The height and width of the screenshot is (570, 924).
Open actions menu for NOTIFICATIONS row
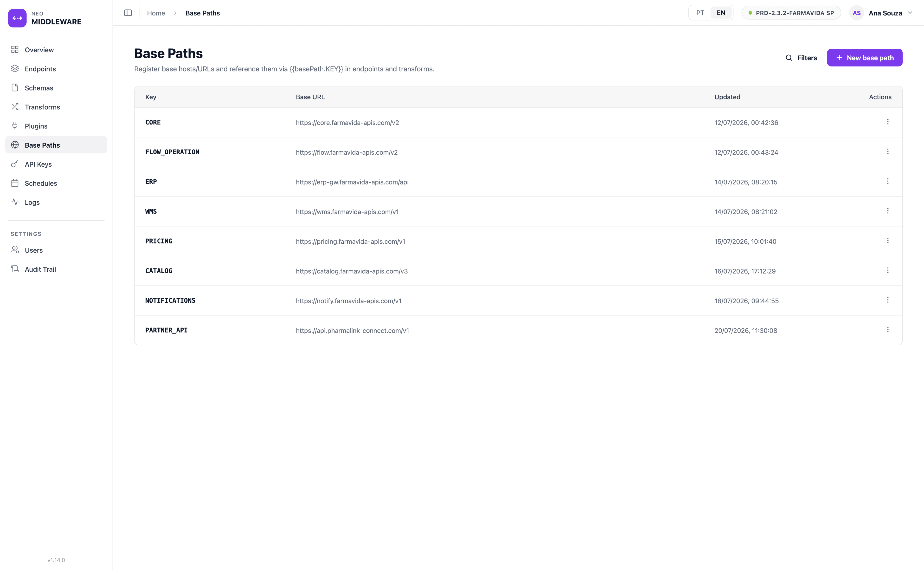click(888, 300)
